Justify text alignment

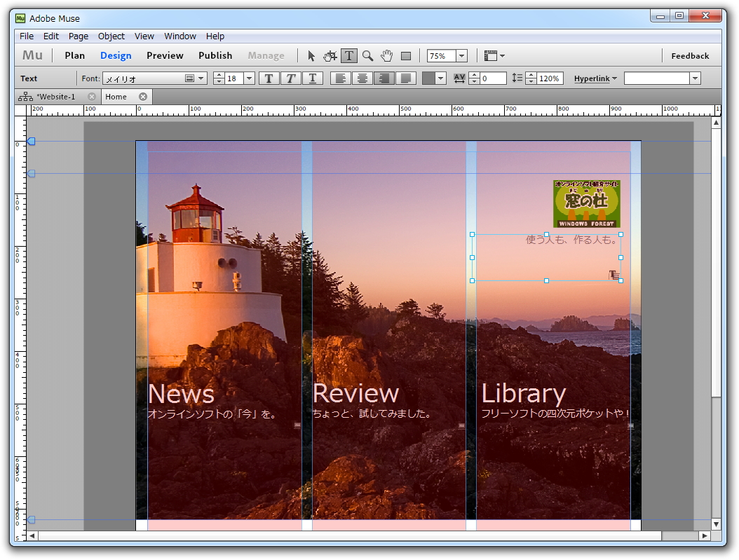(406, 78)
